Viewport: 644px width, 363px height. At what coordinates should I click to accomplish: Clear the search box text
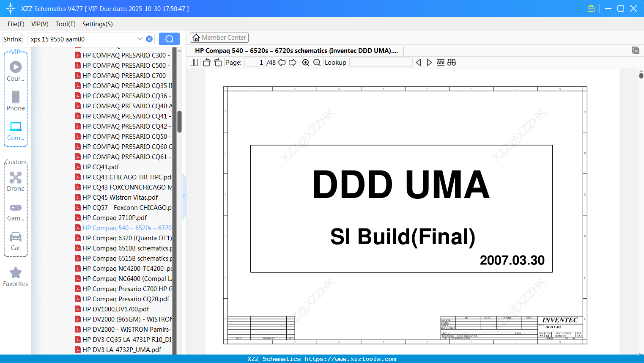(x=149, y=39)
